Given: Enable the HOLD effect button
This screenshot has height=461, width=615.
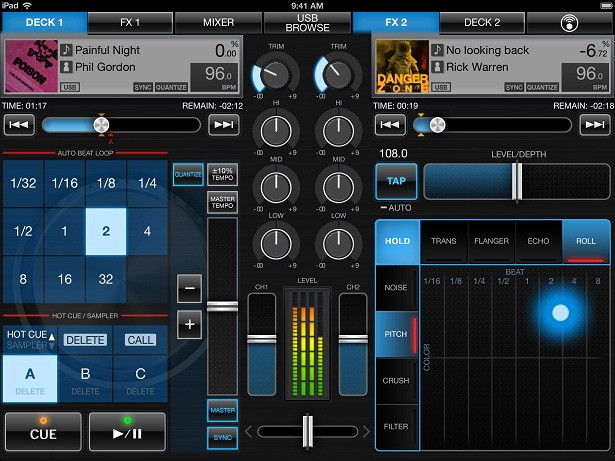Looking at the screenshot, I should [x=397, y=241].
